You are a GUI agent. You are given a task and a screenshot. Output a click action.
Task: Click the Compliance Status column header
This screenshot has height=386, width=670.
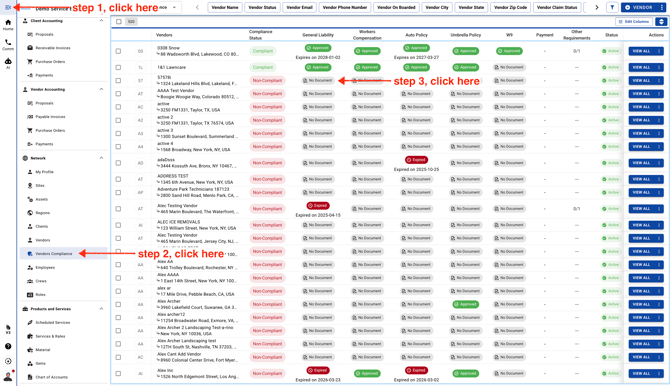click(261, 35)
